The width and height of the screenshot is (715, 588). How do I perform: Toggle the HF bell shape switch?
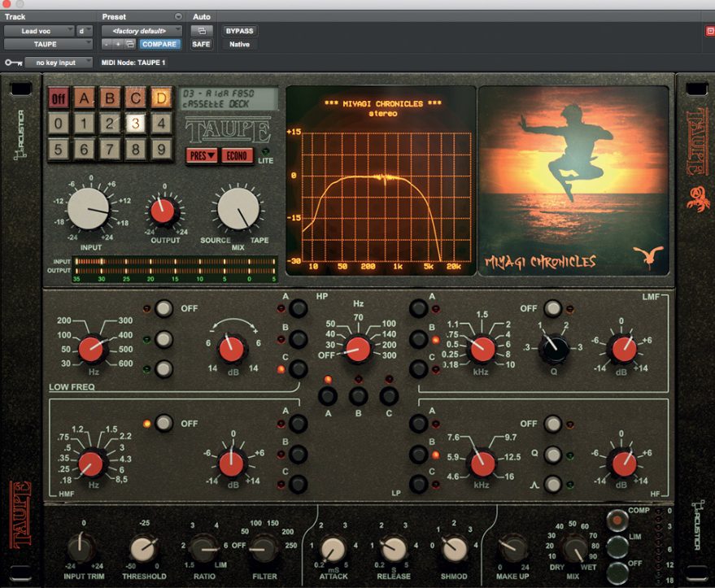[x=553, y=484]
